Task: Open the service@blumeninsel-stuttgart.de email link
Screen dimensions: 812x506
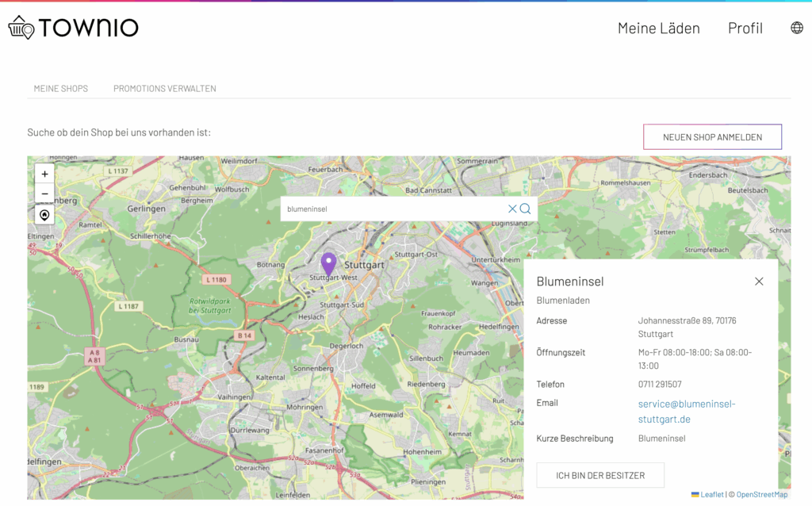Action: tap(686, 411)
